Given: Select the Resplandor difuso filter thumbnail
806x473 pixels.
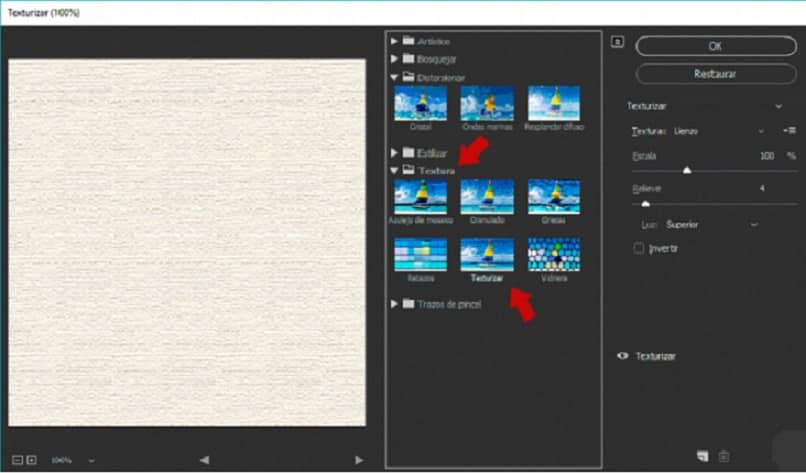Looking at the screenshot, I should click(x=554, y=103).
